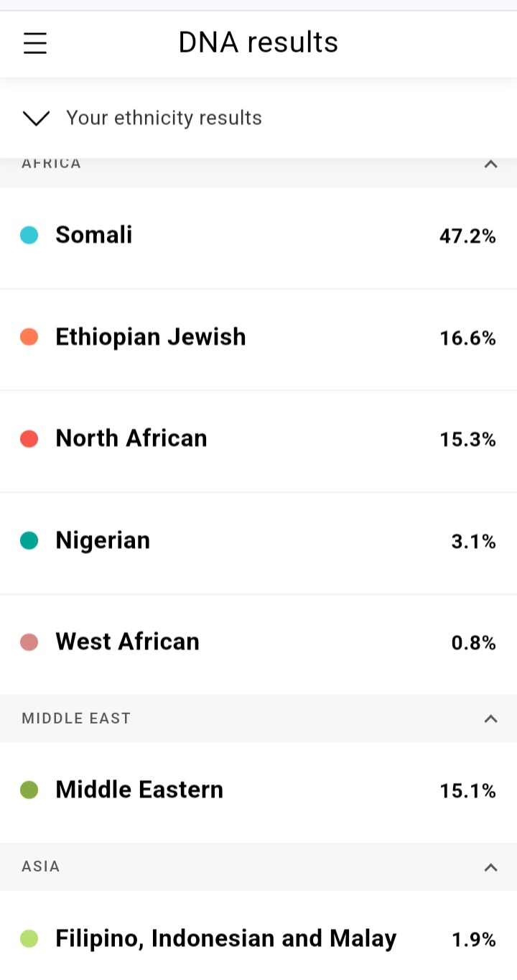Click the Your ethnicity results label
Image resolution: width=517 pixels, height=980 pixels.
(164, 118)
